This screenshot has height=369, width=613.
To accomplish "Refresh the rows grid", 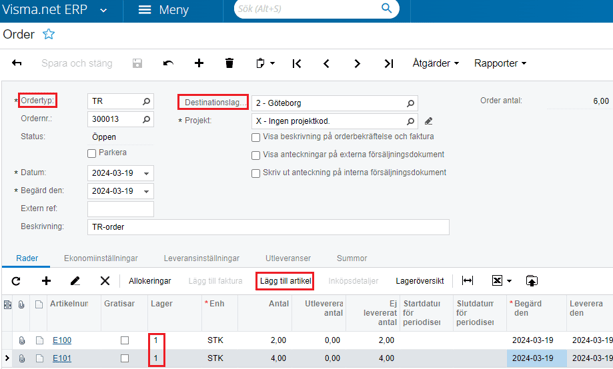I will tap(16, 281).
